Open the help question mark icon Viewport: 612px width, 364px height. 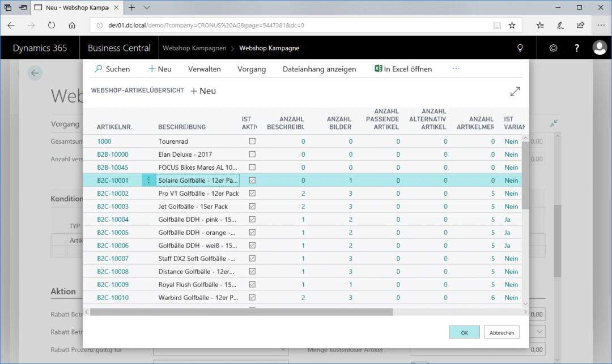(576, 48)
